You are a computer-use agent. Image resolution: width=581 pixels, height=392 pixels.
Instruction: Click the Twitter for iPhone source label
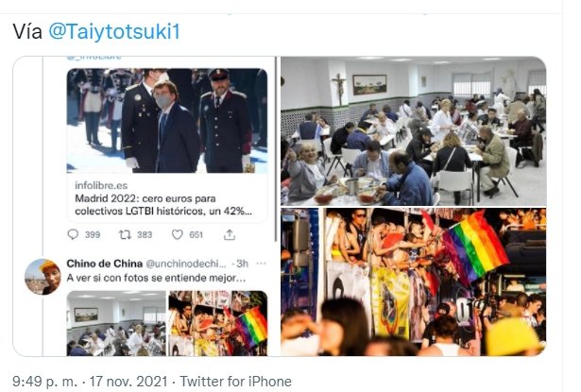[235, 382]
